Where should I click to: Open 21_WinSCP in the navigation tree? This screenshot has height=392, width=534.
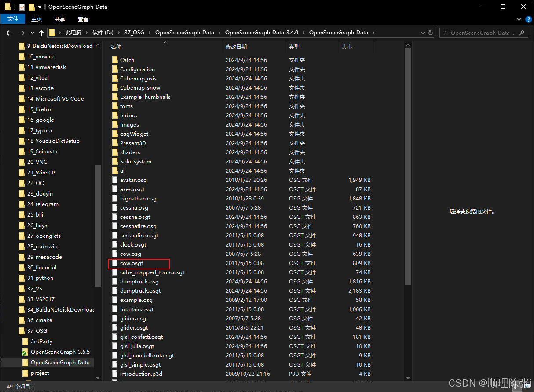41,172
